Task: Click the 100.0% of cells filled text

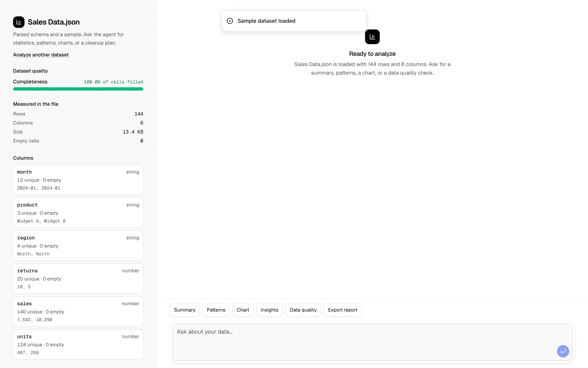Action: click(x=114, y=82)
